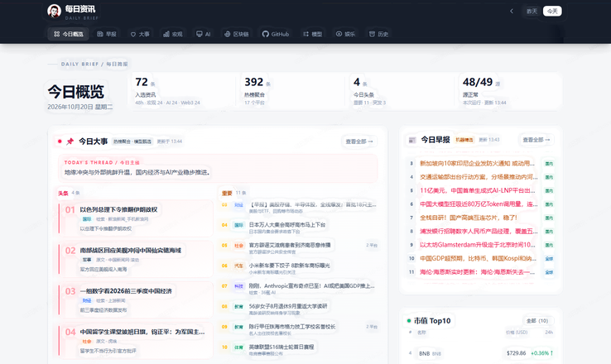Open headline 01 以色列总理下令推翻伊朗政权
Image resolution: width=611 pixels, height=364 pixels.
[x=136, y=218]
